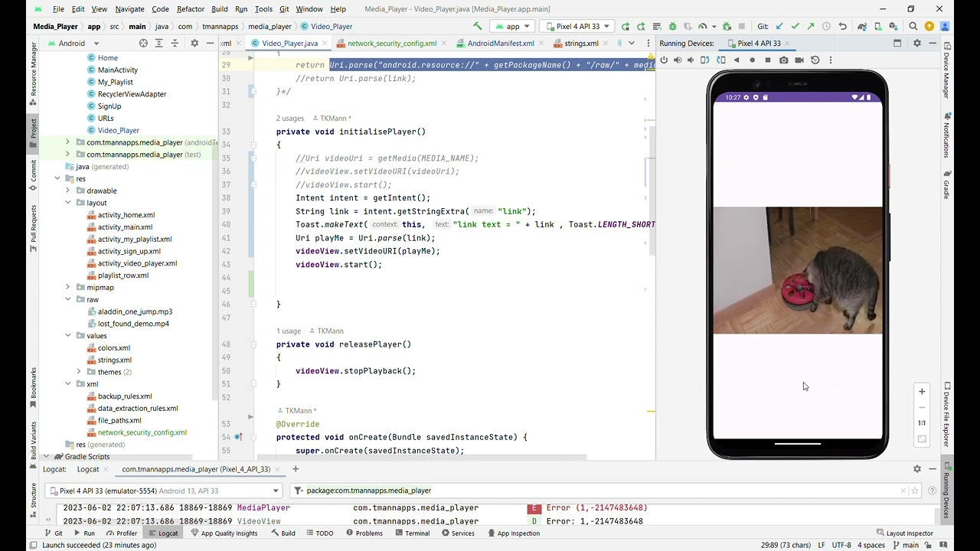Click the emulator Back triangle button
Viewport: 980px width, 551px height.
click(x=737, y=60)
